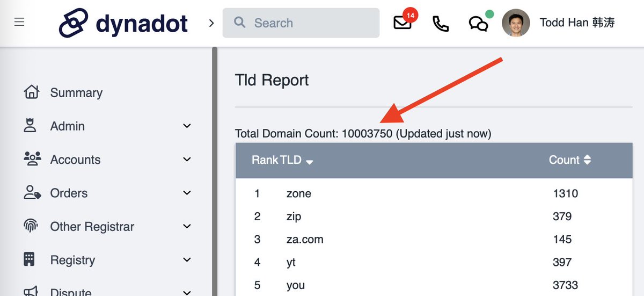
Task: Focus the Search input field
Action: [x=301, y=23]
